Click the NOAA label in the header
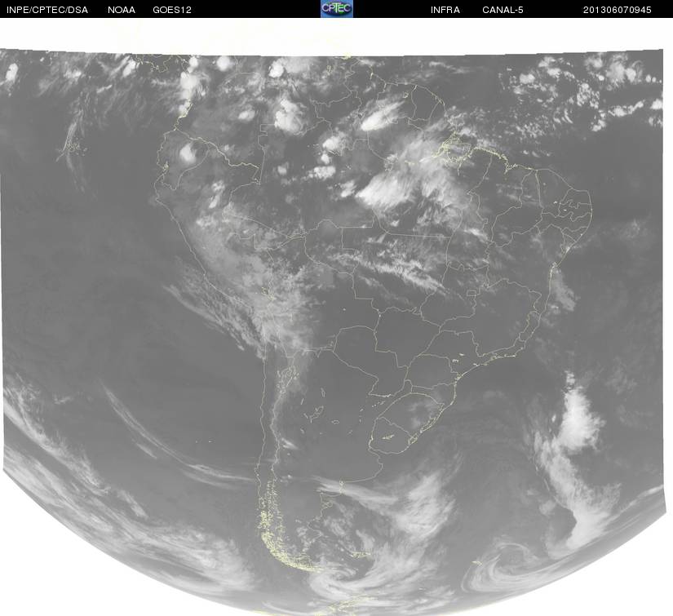Image resolution: width=673 pixels, height=616 pixels. click(x=122, y=10)
